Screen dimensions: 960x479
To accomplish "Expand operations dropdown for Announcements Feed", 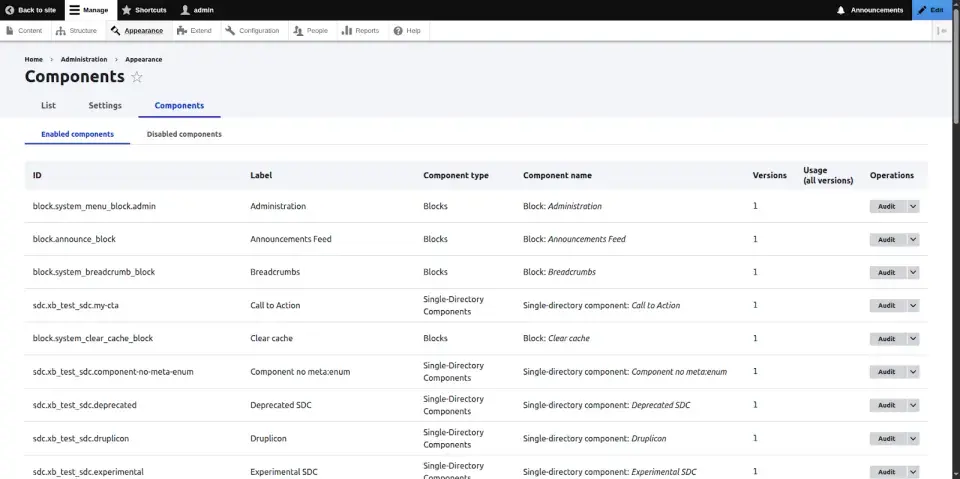I will (913, 240).
